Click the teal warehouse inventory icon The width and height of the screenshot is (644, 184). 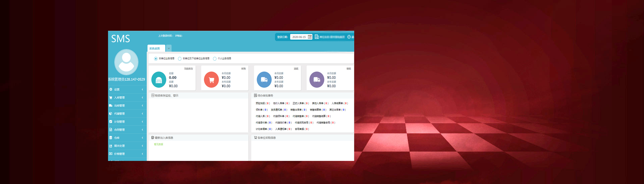(x=159, y=80)
